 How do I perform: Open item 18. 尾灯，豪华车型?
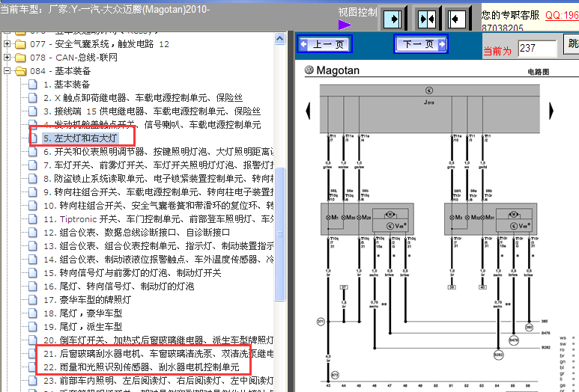(x=82, y=313)
